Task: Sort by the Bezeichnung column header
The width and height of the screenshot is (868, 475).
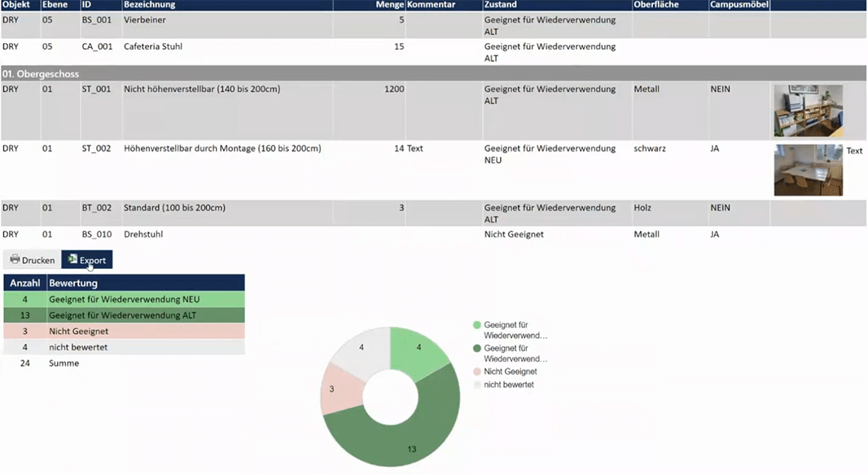Action: click(x=149, y=5)
